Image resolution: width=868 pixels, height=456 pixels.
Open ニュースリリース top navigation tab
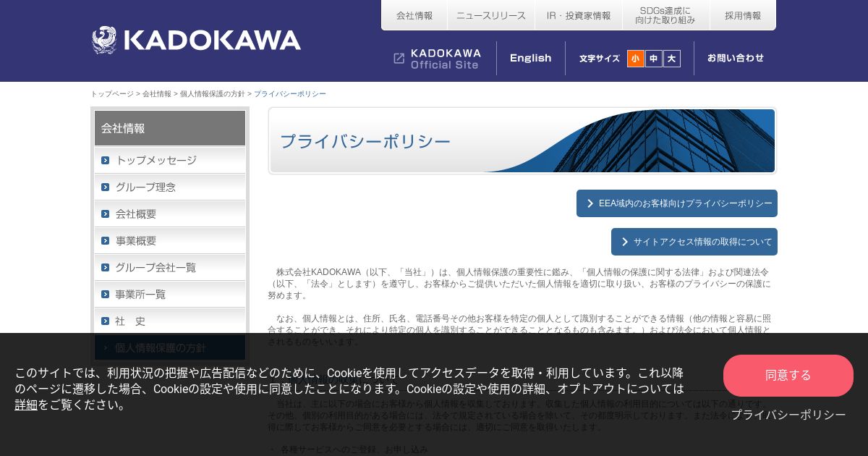tap(491, 15)
